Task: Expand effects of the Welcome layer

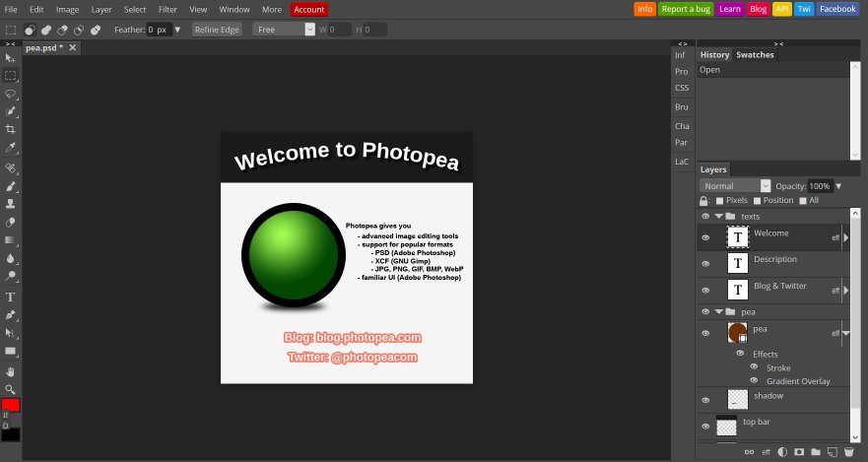Action: pyautogui.click(x=846, y=238)
